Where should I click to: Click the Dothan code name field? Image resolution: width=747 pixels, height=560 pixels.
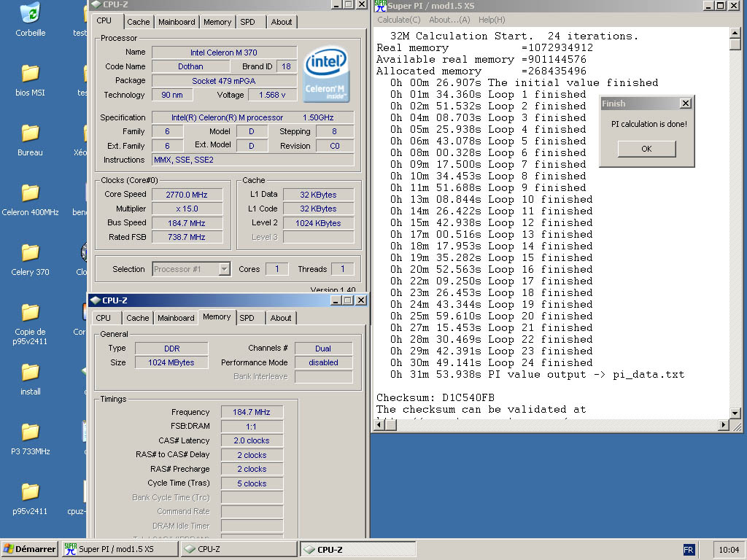190,66
